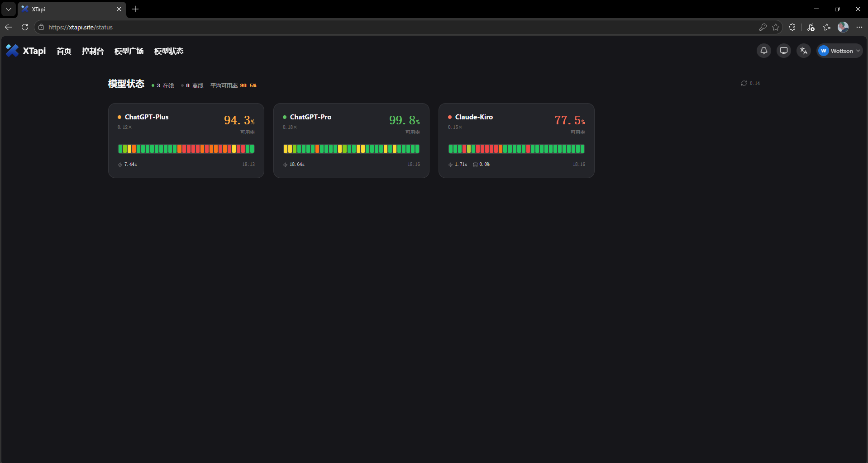This screenshot has height=463, width=868.
Task: Minimize the browser window
Action: click(x=816, y=9)
